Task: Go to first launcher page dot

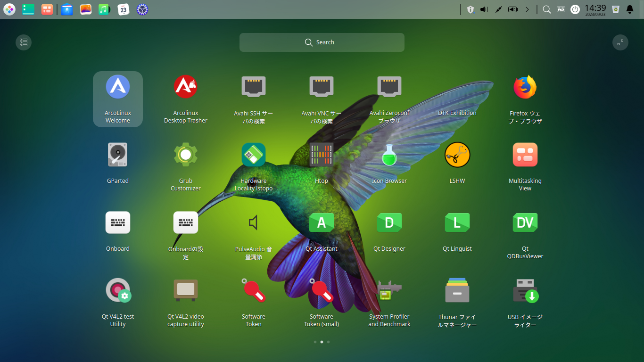Action: click(x=315, y=342)
